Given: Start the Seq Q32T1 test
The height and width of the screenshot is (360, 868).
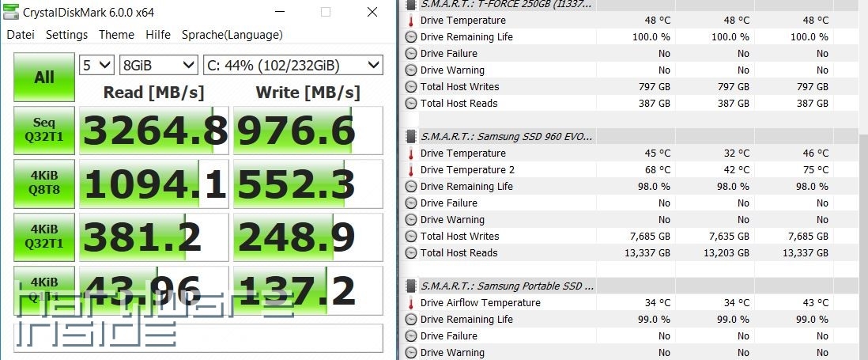Looking at the screenshot, I should click(44, 130).
